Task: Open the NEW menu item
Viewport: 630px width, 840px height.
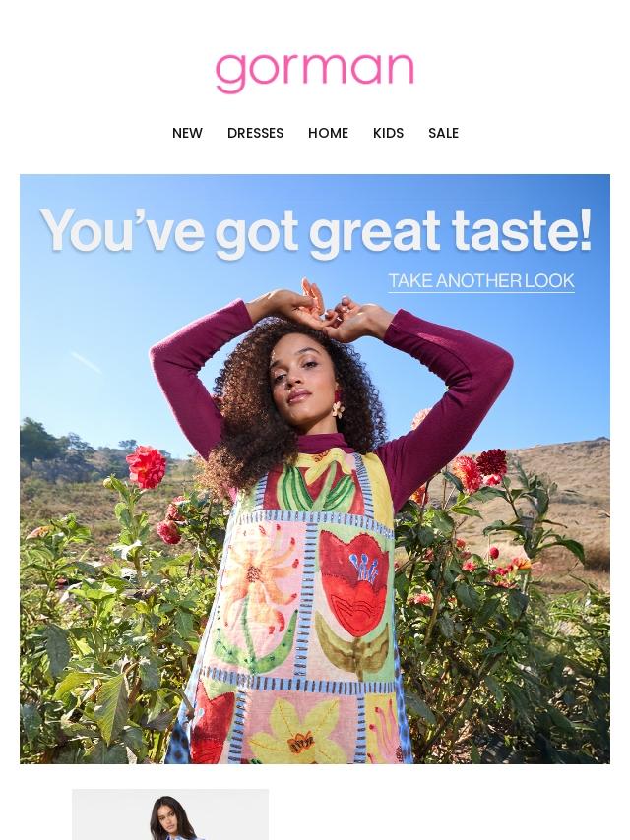Action: click(187, 133)
